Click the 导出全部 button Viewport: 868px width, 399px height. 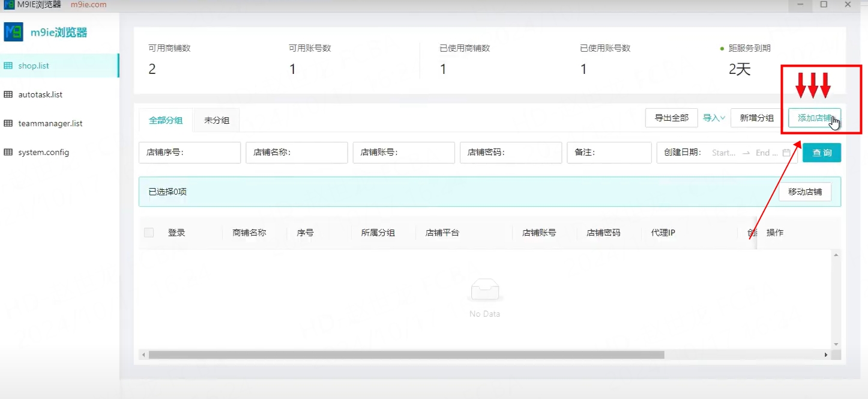pyautogui.click(x=671, y=118)
